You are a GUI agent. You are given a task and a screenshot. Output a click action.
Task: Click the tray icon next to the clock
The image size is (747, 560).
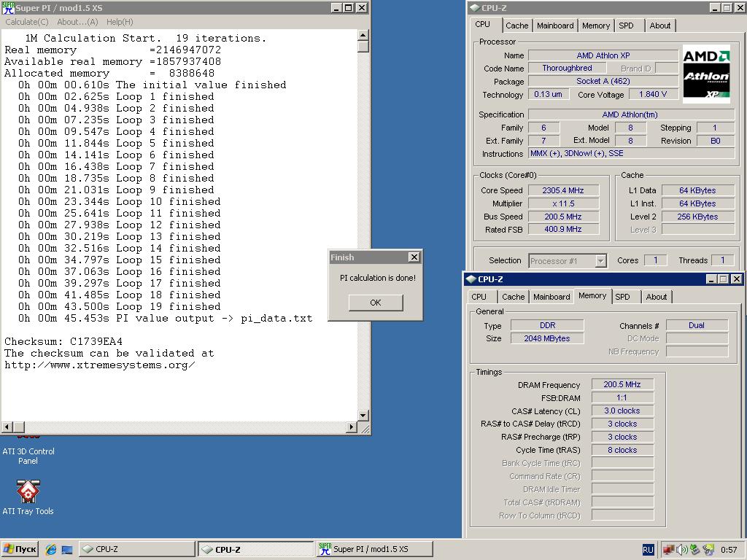click(708, 550)
